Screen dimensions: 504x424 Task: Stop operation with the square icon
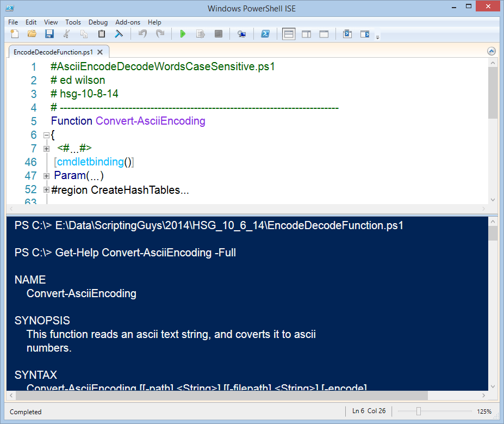[x=218, y=34]
